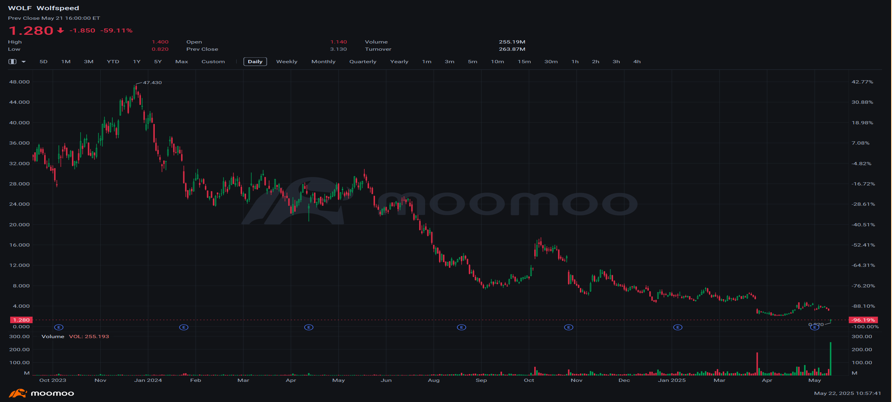The width and height of the screenshot is (892, 402).
Task: Click the red -96.19% axis tag
Action: click(861, 320)
